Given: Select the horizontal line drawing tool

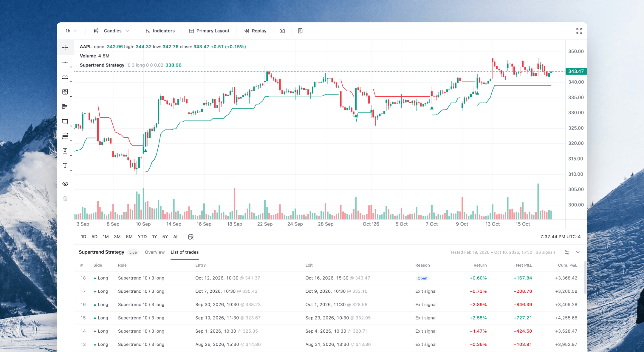Looking at the screenshot, I should coord(65,62).
